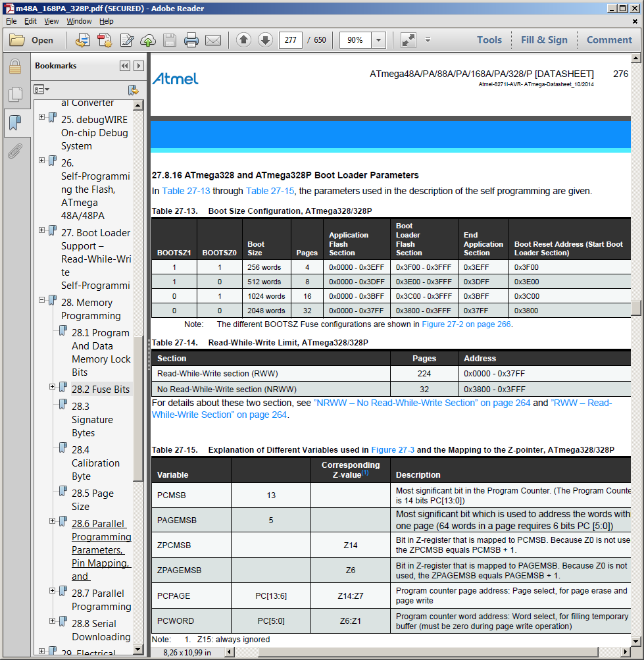The height and width of the screenshot is (660, 644).
Task: Click the page number input field
Action: click(x=290, y=40)
